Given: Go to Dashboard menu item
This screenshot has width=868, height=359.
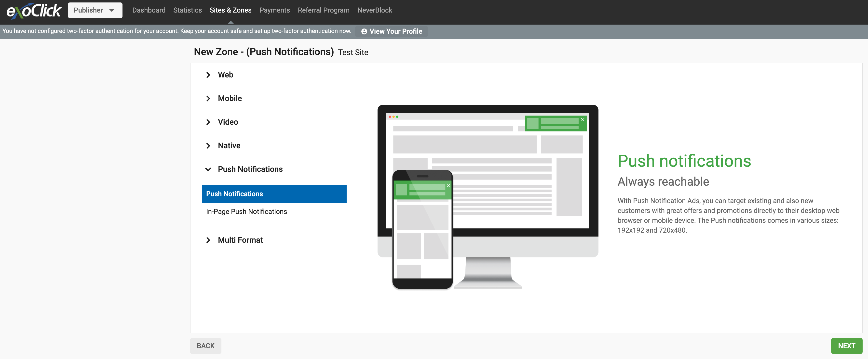Looking at the screenshot, I should 149,10.
